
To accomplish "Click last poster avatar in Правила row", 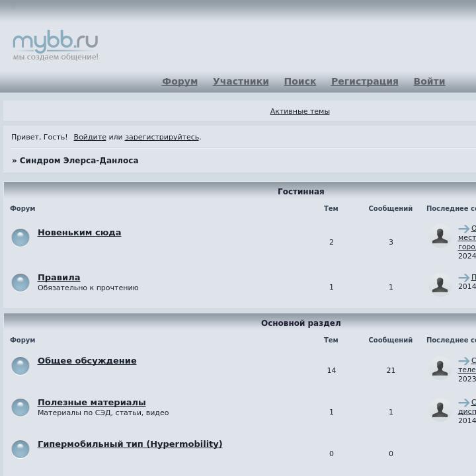I will pyautogui.click(x=440, y=284).
